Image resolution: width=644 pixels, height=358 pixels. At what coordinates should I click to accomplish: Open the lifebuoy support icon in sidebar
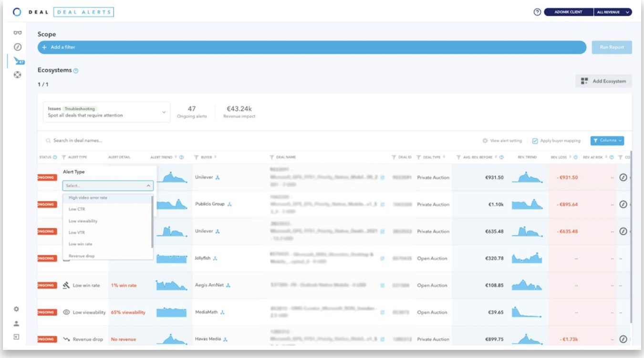click(18, 74)
